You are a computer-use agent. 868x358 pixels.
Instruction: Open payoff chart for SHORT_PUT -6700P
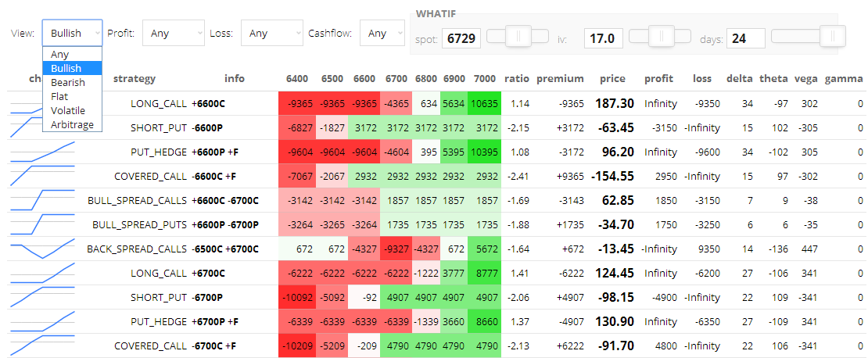click(x=42, y=298)
